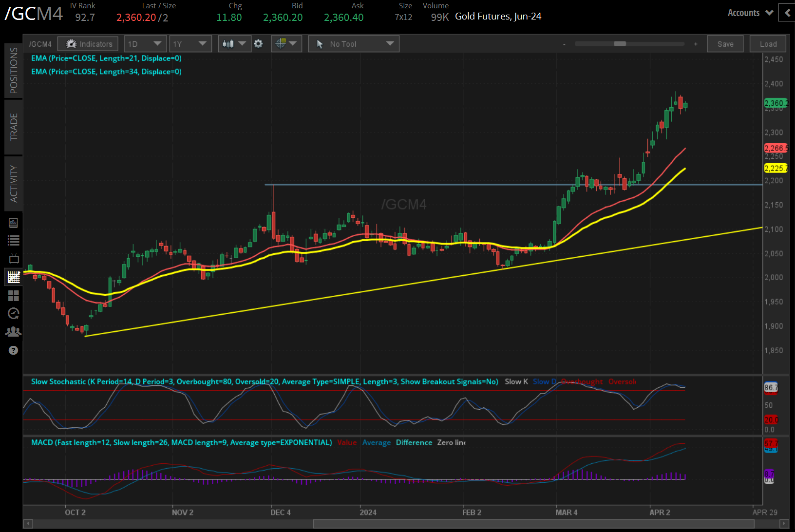Click the chart zoom slider handle
The height and width of the screenshot is (532, 795).
620,44
